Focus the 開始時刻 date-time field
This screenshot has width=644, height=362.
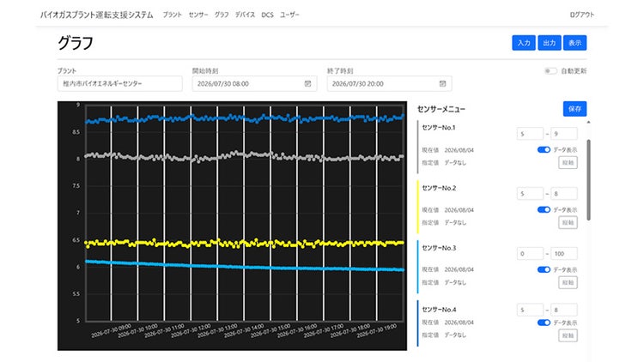255,84
